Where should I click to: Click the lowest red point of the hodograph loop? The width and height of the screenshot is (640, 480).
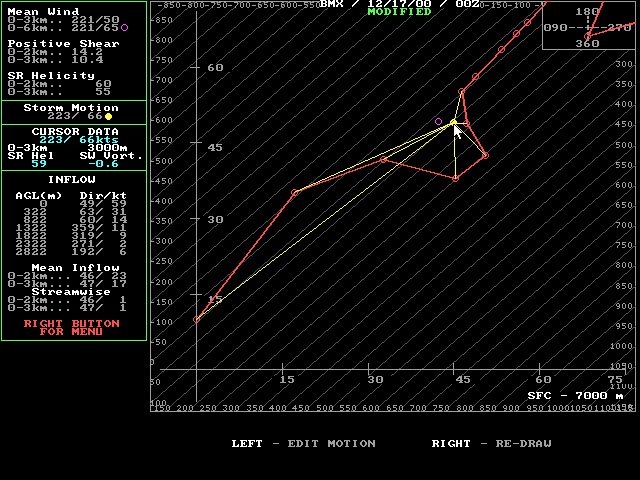456,178
